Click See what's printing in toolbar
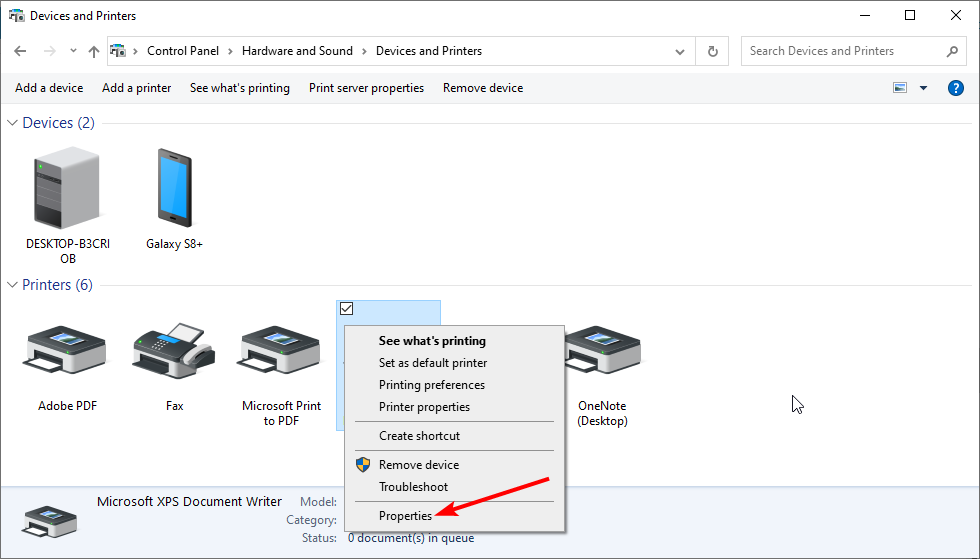Screen dimensions: 980x559 click(239, 88)
